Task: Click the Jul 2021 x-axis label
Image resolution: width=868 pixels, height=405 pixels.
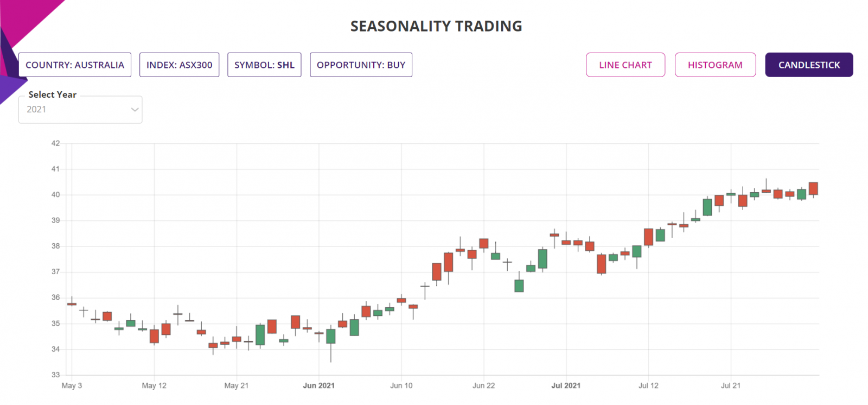Action: pos(566,385)
